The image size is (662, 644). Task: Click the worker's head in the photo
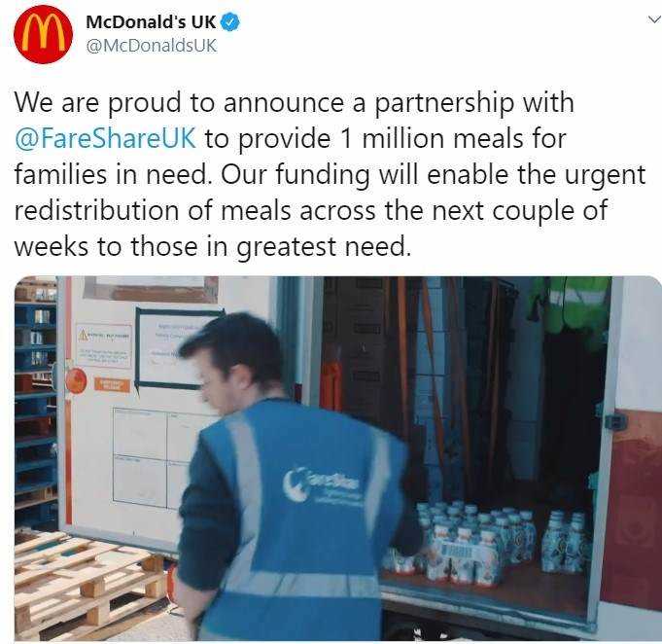(234, 364)
